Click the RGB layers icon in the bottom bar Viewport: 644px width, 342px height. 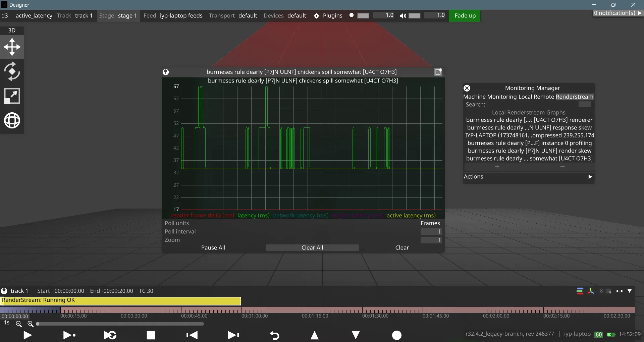coord(580,291)
